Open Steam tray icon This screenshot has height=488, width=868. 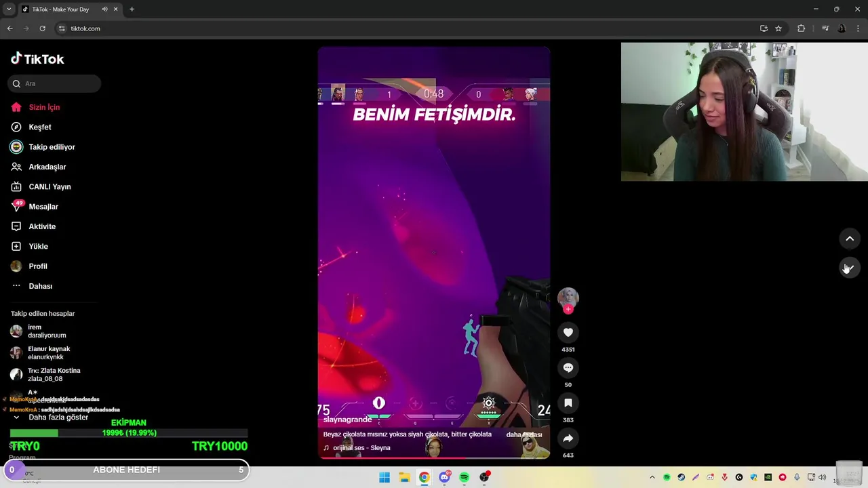pos(681,477)
